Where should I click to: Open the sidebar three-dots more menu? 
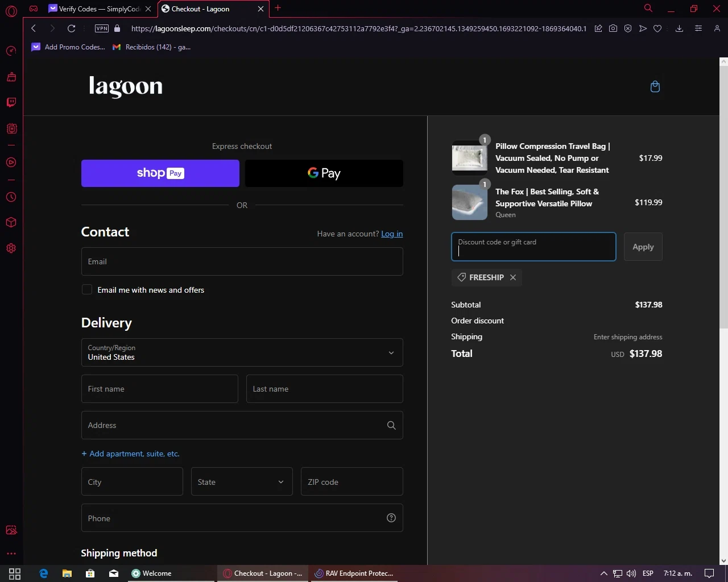[x=11, y=553]
